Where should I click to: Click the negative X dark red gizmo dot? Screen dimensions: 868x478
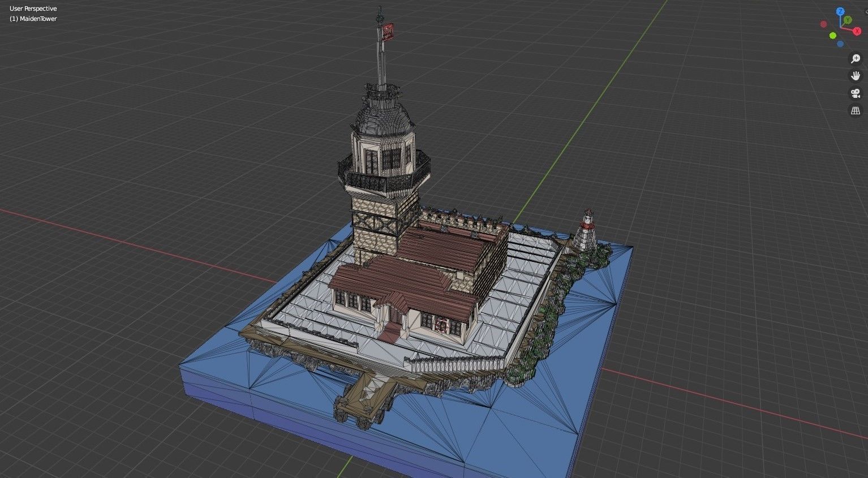click(824, 24)
